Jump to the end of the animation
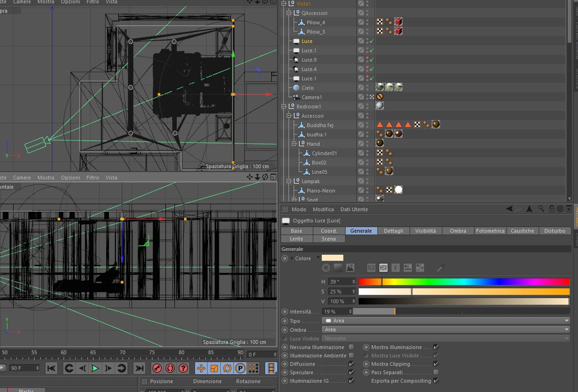The height and width of the screenshot is (392, 578). pos(139,368)
